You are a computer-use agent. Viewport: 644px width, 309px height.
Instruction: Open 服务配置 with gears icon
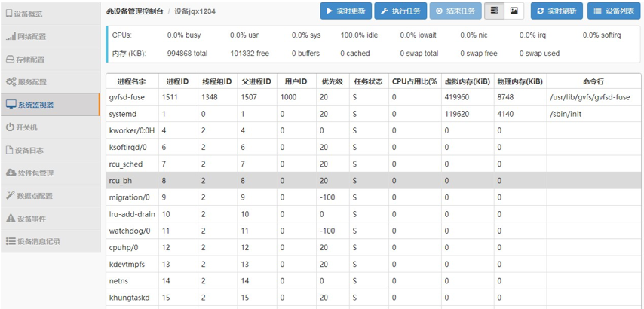pos(50,81)
